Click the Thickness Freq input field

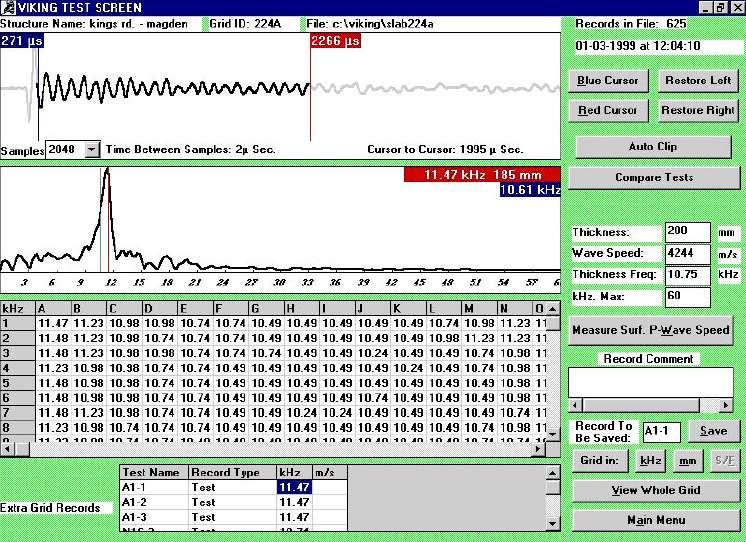click(687, 275)
